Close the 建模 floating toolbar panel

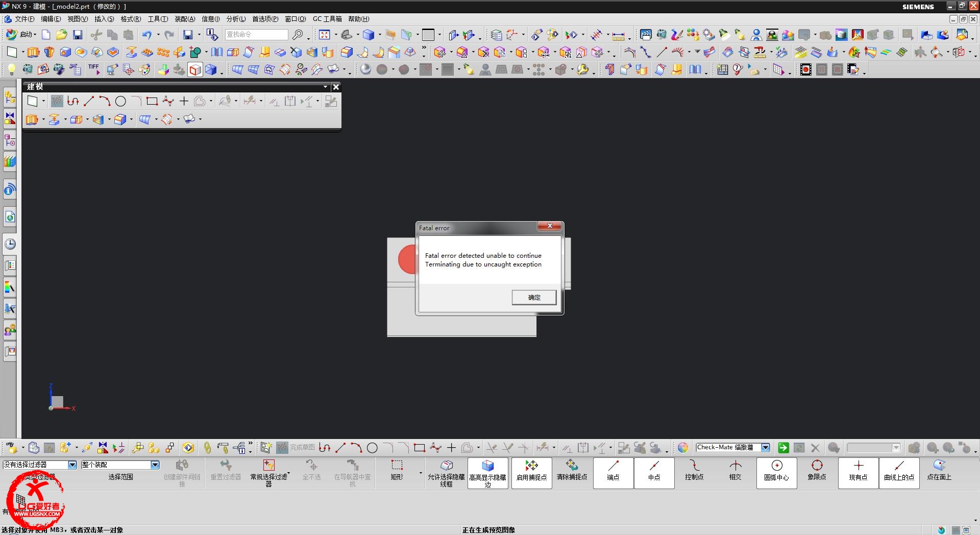(x=336, y=87)
